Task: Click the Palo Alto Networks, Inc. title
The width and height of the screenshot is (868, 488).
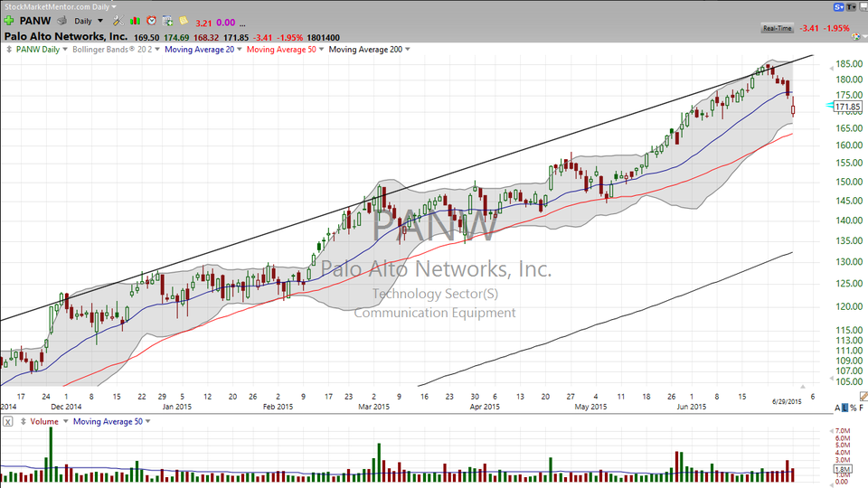Action: pos(66,36)
